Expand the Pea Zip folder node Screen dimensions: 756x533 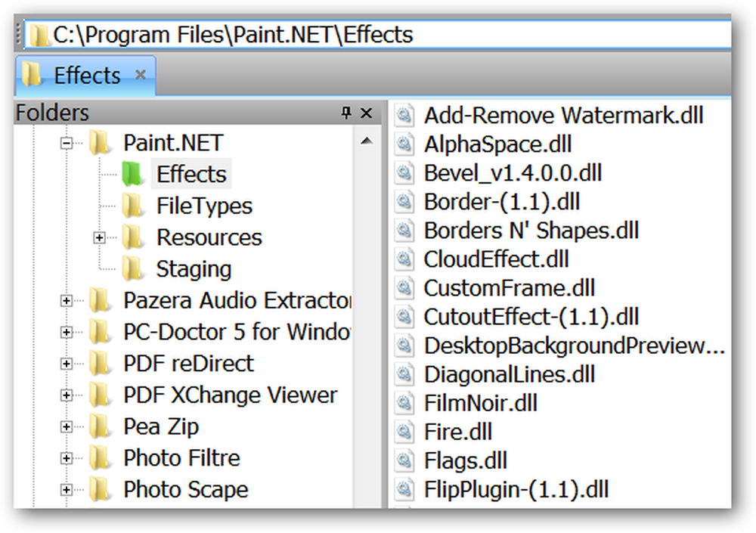[x=67, y=427]
